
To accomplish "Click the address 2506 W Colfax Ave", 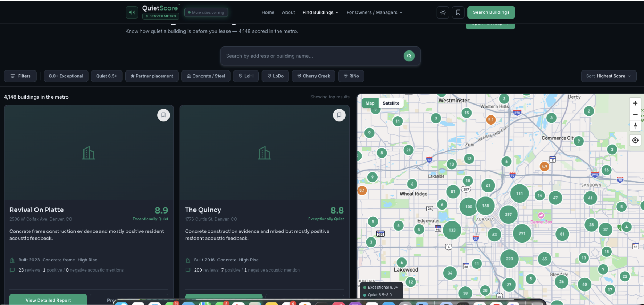I will (41, 219).
